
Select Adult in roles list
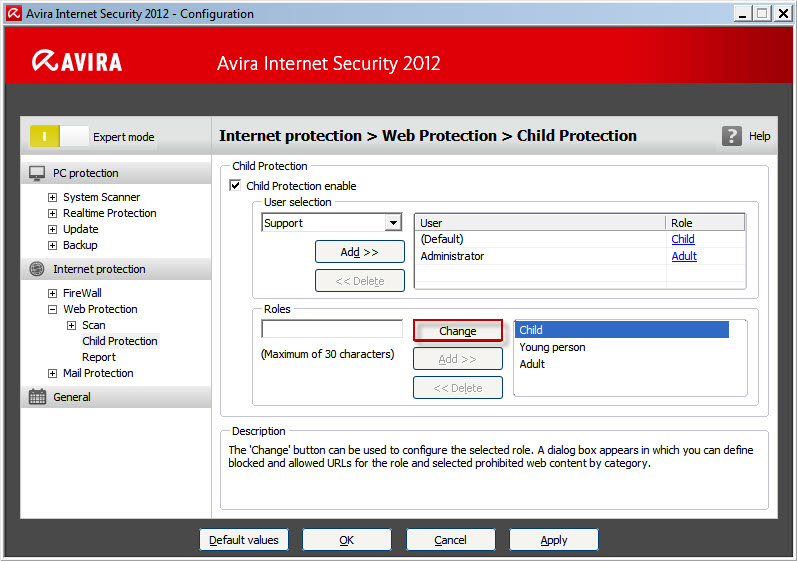click(x=622, y=364)
